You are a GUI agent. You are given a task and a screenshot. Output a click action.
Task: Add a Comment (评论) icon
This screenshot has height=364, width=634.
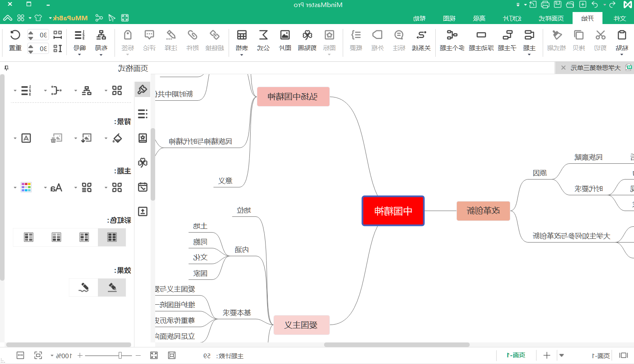pyautogui.click(x=149, y=35)
